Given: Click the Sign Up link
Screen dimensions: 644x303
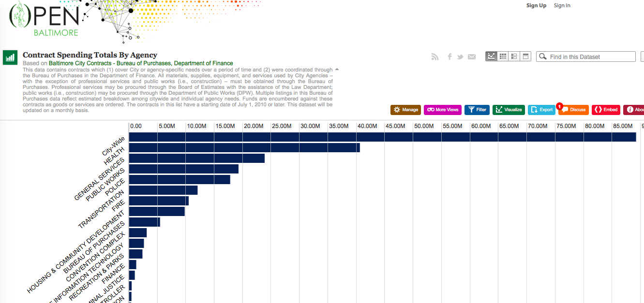Looking at the screenshot, I should [536, 5].
